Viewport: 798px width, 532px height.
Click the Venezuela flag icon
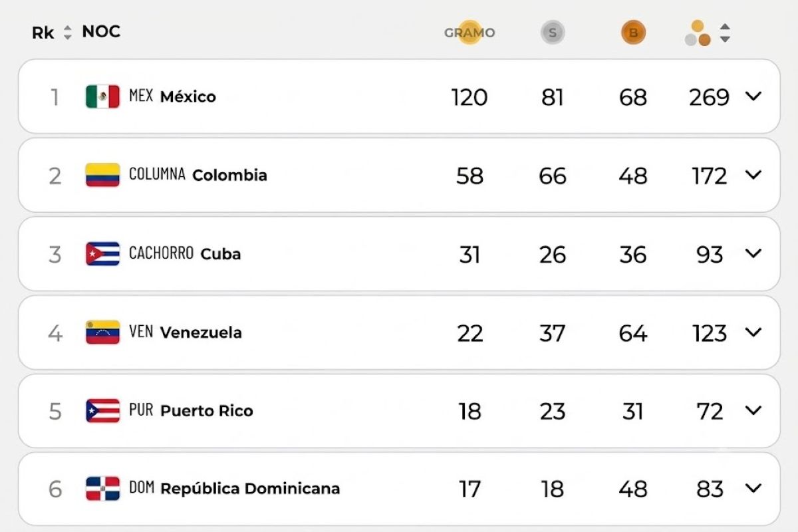tap(102, 332)
